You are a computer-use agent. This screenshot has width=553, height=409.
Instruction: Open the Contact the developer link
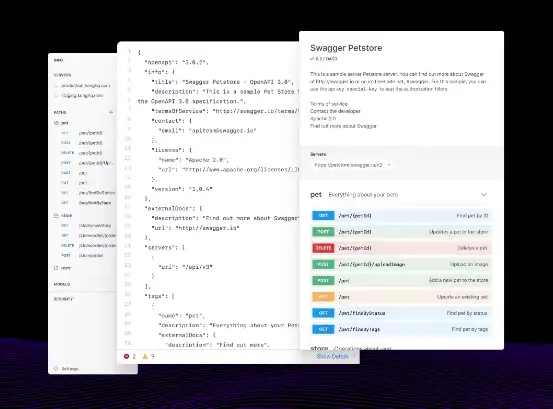[x=335, y=111]
